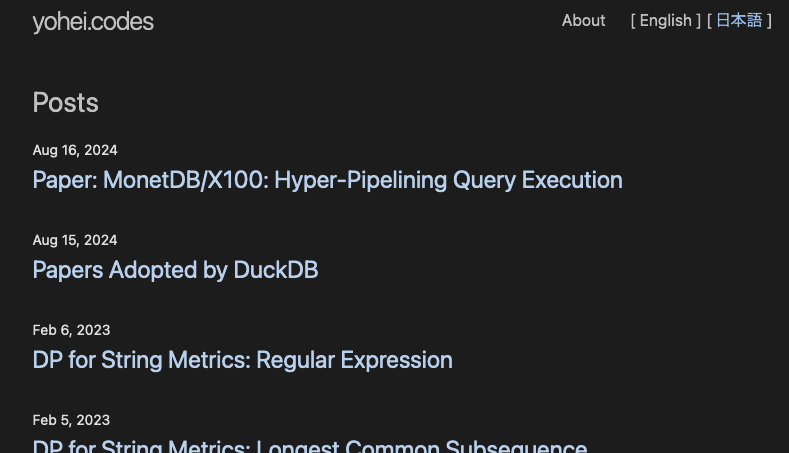Select the Feb 5, 2023 date label

tap(71, 420)
